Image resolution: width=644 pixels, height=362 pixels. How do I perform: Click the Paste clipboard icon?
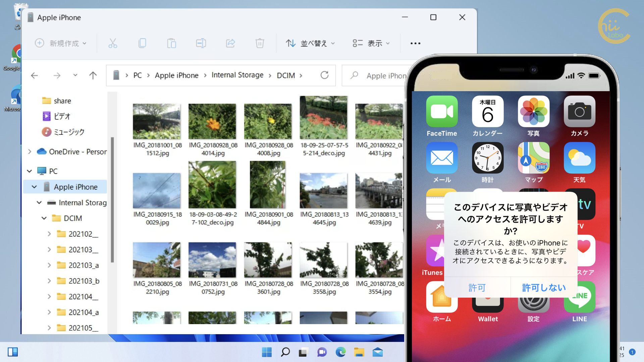click(x=171, y=43)
